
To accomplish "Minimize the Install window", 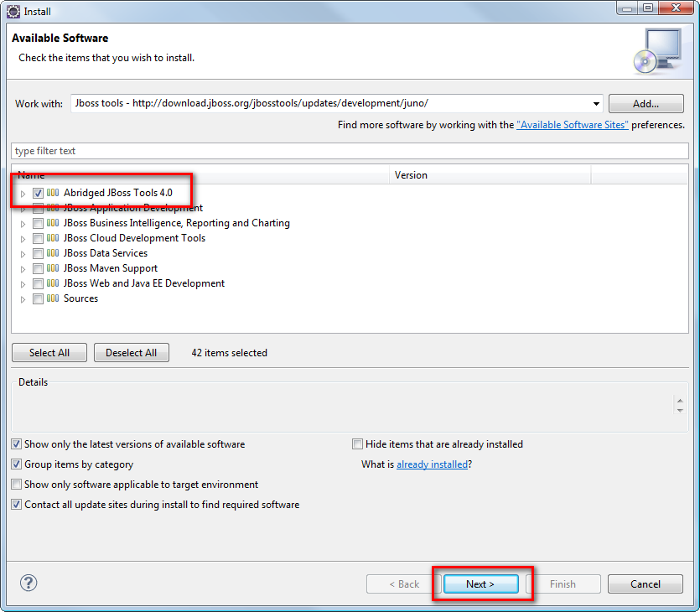I will coord(627,8).
